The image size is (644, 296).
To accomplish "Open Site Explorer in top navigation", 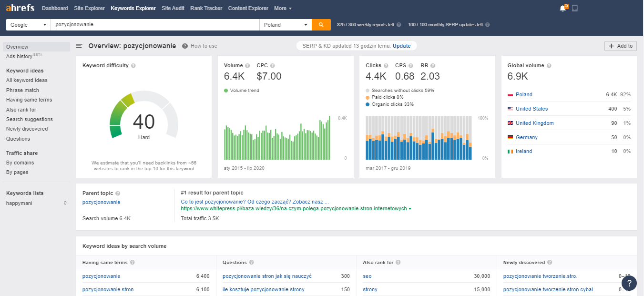I will coord(89,8).
